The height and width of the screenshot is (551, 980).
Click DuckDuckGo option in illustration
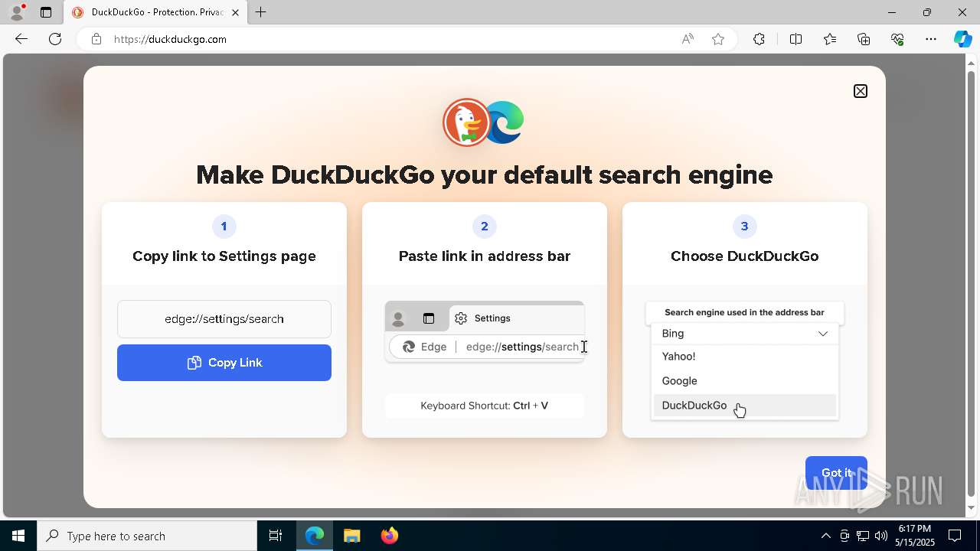[x=744, y=406]
